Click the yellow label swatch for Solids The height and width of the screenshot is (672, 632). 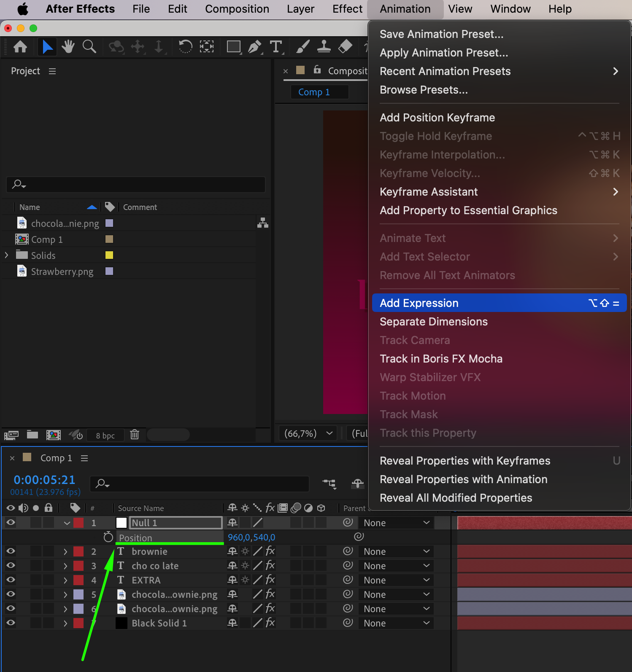point(109,255)
